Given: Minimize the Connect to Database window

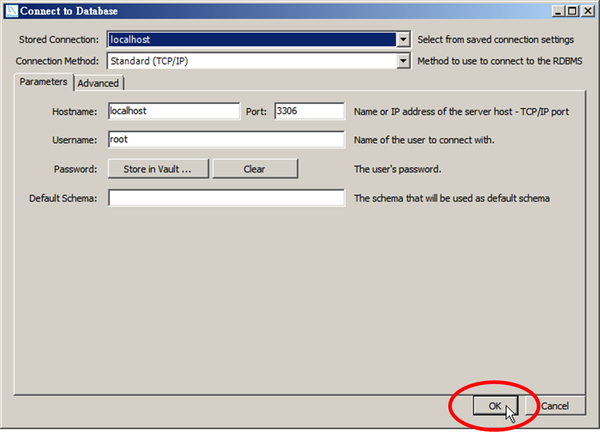Looking at the screenshot, I should [x=559, y=11].
